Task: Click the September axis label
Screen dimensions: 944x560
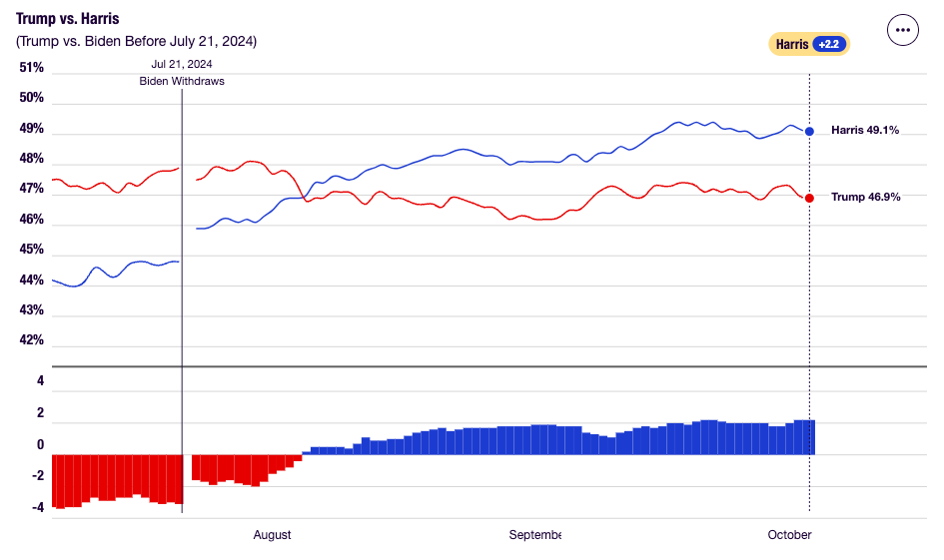Action: tap(534, 535)
